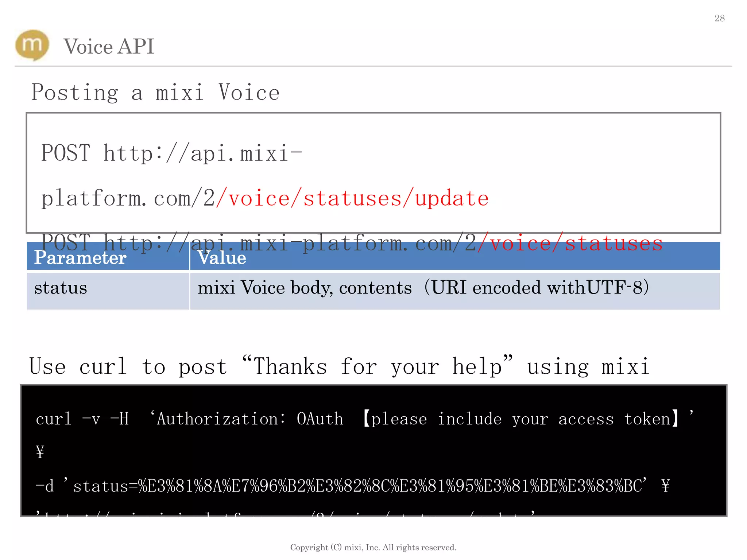
Task: Click the slide number 28
Action: click(x=719, y=18)
